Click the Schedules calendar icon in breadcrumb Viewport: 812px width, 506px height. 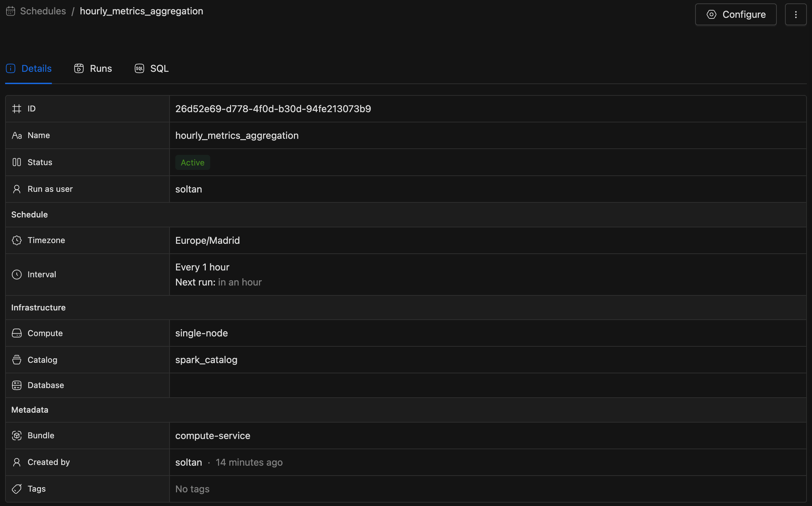coord(11,11)
